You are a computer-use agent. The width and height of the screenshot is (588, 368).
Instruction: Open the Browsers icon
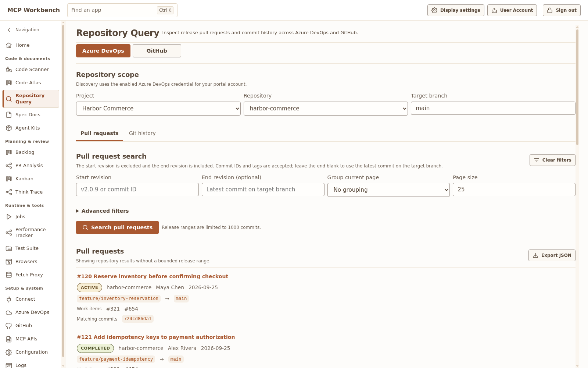click(x=9, y=262)
